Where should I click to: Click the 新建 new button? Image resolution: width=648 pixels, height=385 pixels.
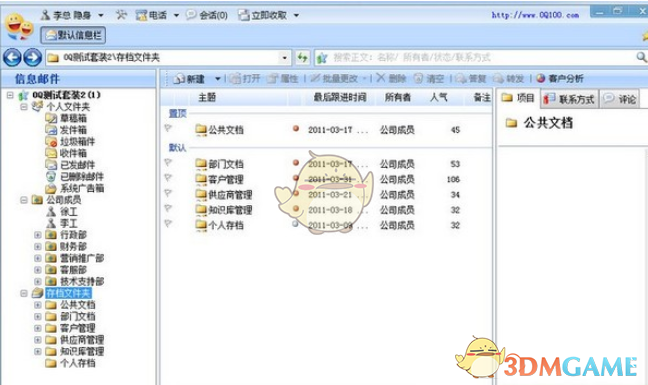189,78
